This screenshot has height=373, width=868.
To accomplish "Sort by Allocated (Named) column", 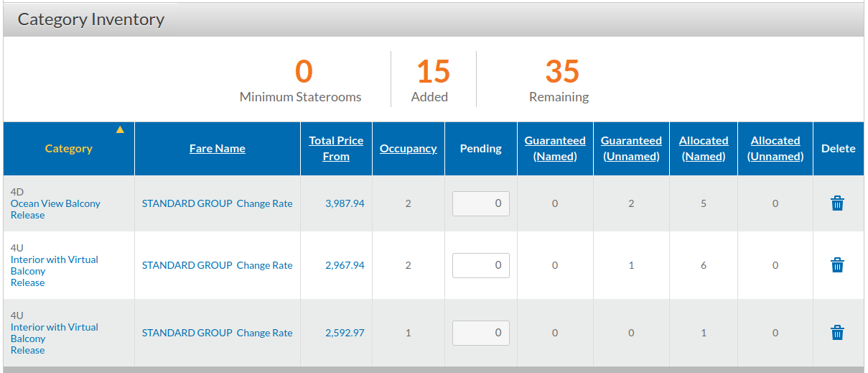I will (x=704, y=149).
